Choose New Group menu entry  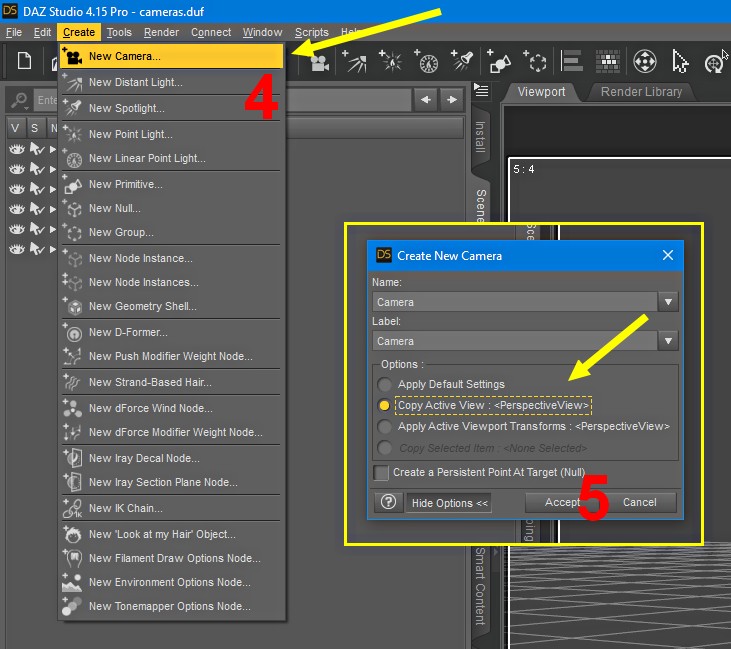coord(172,232)
